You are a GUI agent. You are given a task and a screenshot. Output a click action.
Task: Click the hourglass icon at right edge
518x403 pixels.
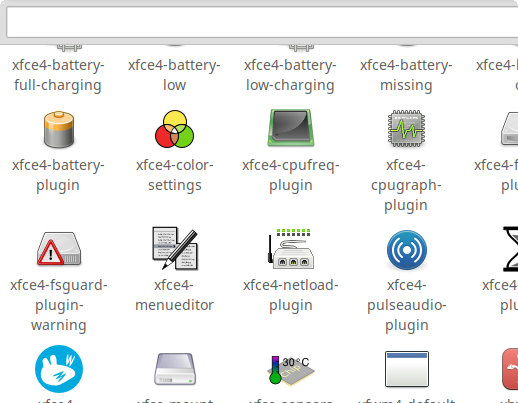point(511,249)
